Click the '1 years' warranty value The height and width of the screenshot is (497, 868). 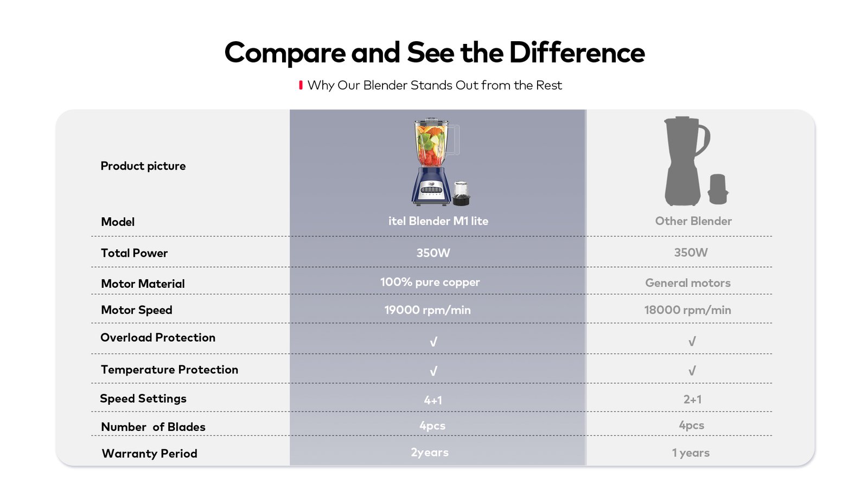click(x=691, y=453)
